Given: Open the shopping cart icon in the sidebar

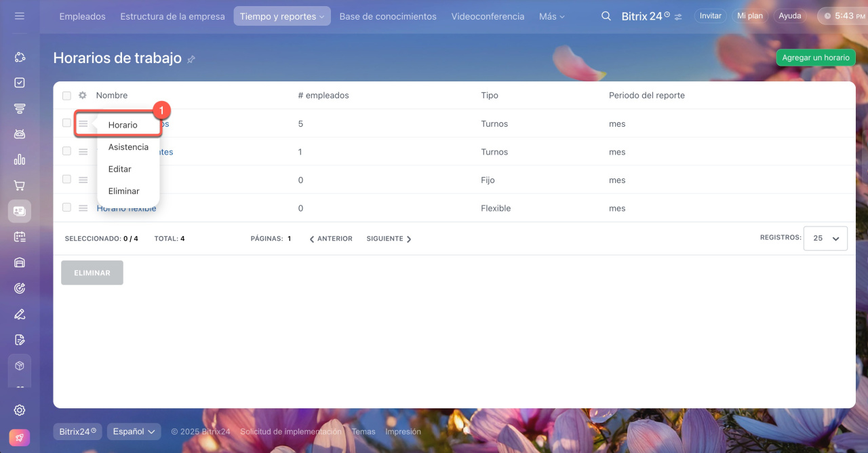Looking at the screenshot, I should pos(20,186).
